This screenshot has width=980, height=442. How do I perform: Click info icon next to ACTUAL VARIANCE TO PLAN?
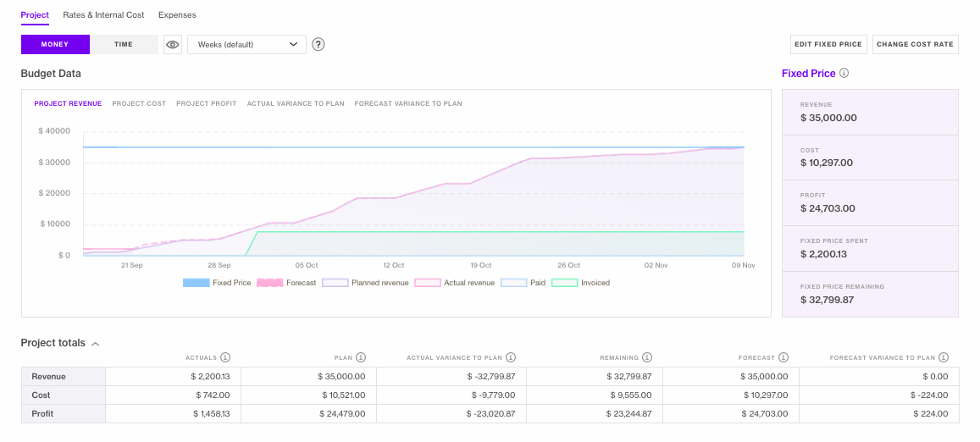pyautogui.click(x=511, y=357)
